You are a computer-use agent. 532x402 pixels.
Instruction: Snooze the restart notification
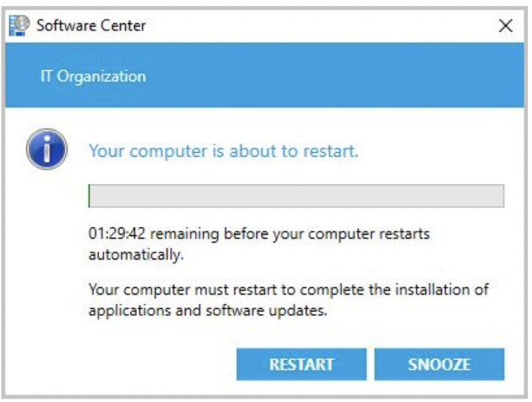point(439,365)
